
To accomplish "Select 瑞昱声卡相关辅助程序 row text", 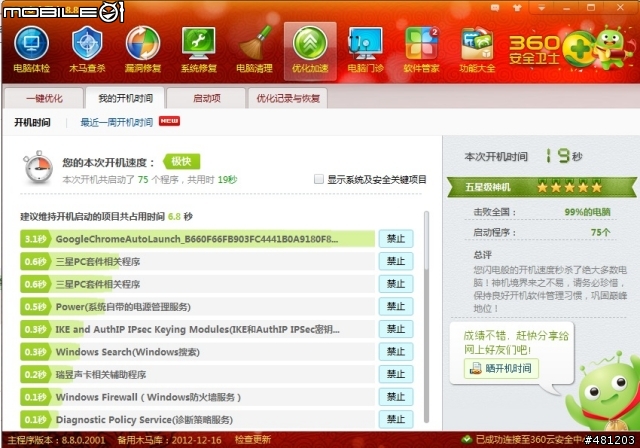I will 101,375.
